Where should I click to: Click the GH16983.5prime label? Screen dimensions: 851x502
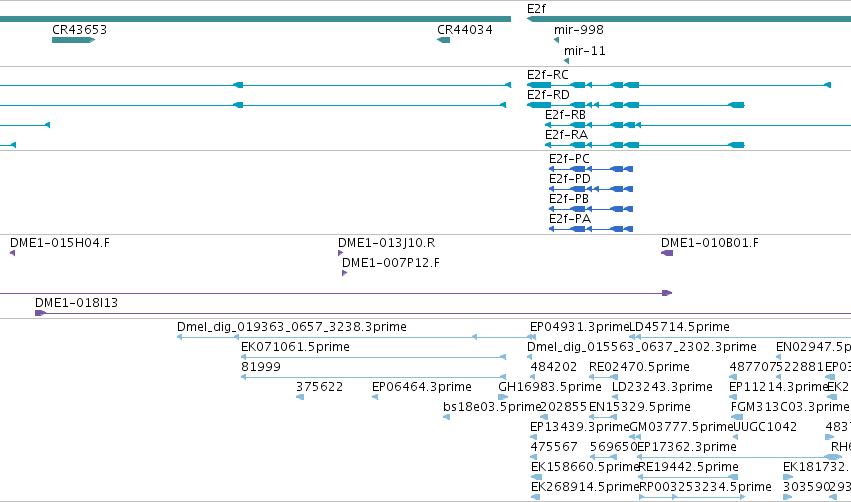click(x=550, y=387)
